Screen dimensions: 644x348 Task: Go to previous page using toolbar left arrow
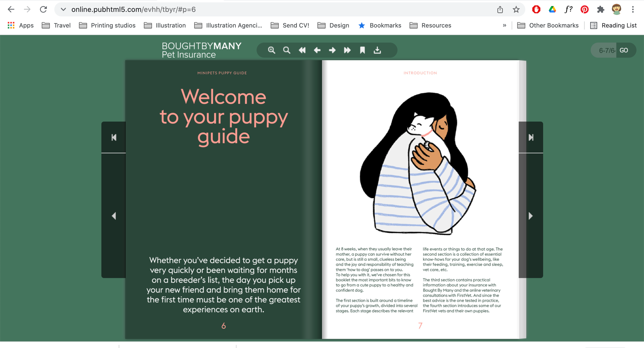point(317,50)
